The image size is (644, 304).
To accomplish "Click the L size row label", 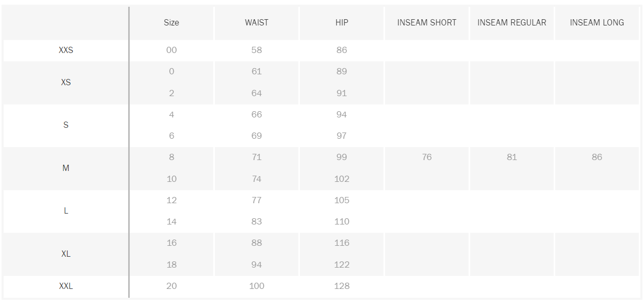I will 66,211.
